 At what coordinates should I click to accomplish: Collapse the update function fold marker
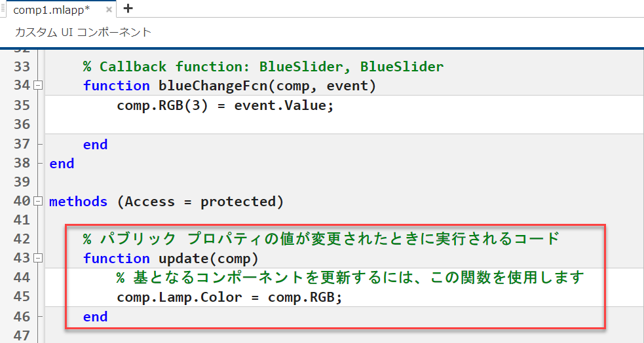pos(37,259)
